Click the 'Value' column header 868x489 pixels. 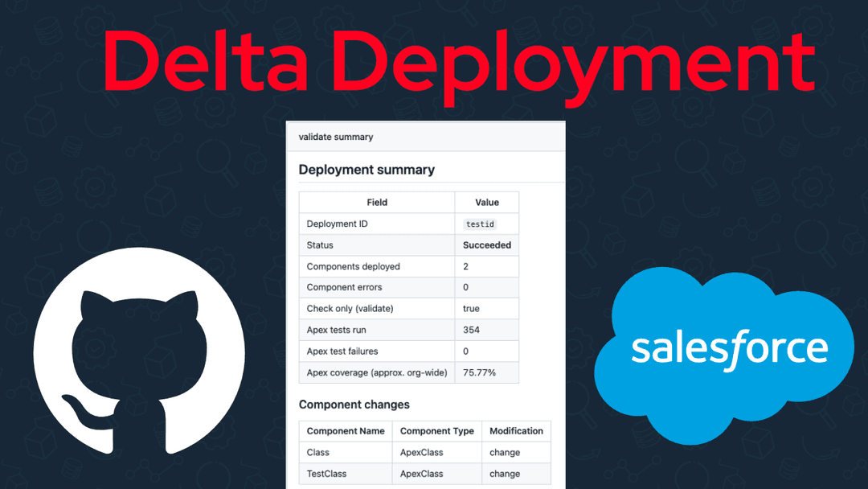(x=487, y=202)
